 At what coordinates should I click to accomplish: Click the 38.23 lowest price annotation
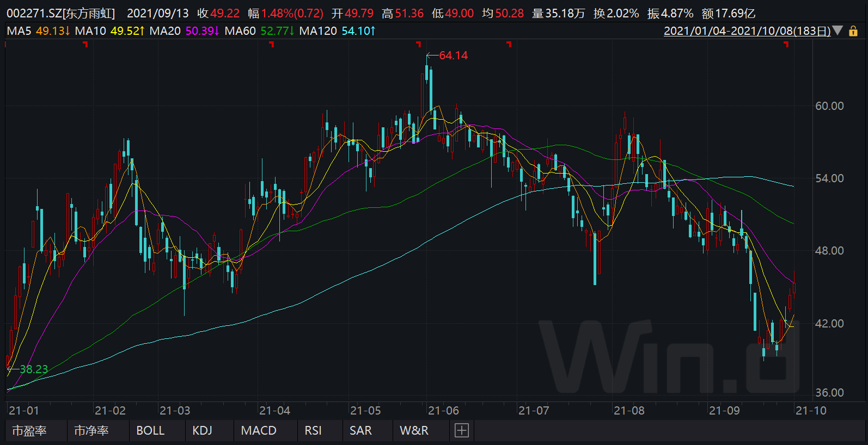point(34,369)
